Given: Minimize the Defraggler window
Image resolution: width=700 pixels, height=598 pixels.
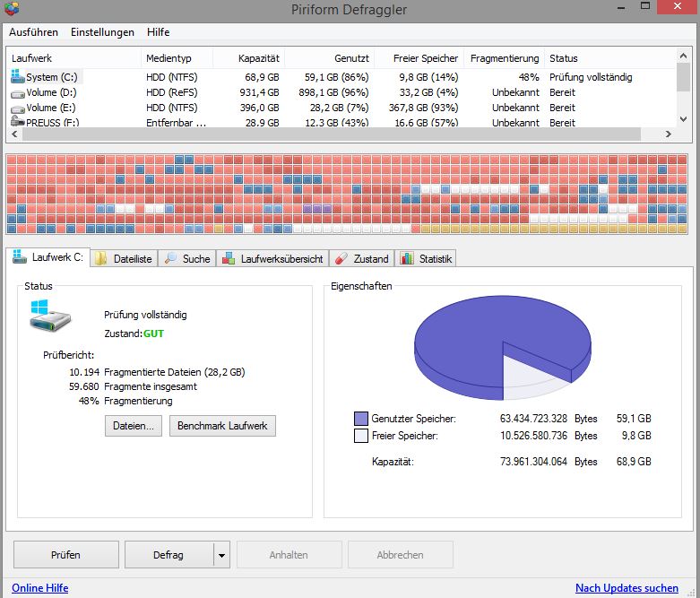Looking at the screenshot, I should tap(621, 7).
